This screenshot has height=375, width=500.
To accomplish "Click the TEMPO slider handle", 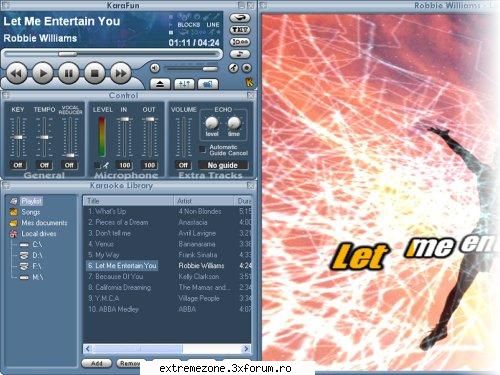I will (44, 137).
